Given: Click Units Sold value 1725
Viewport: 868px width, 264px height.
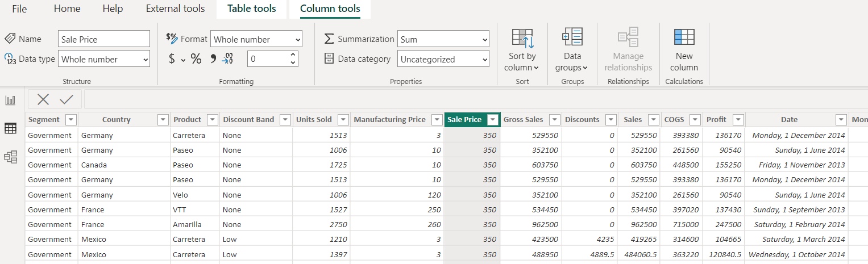Looking at the screenshot, I should pos(338,165).
